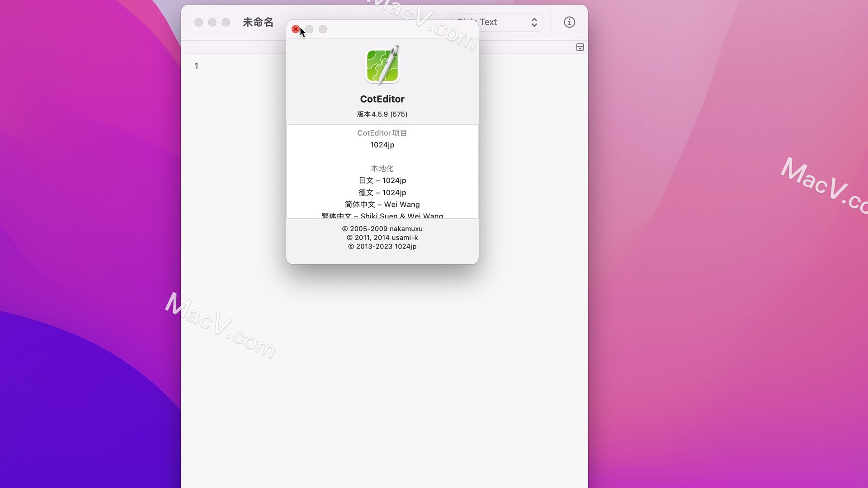Close the 未命名 editor window

point(198,23)
